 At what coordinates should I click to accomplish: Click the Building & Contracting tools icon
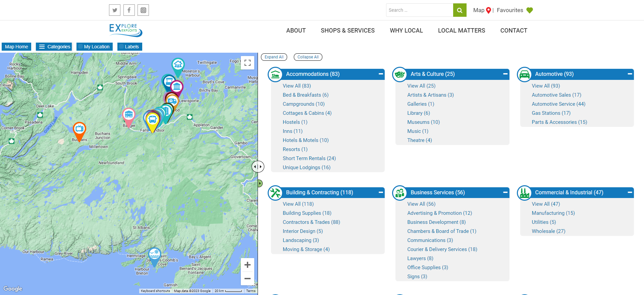(275, 193)
